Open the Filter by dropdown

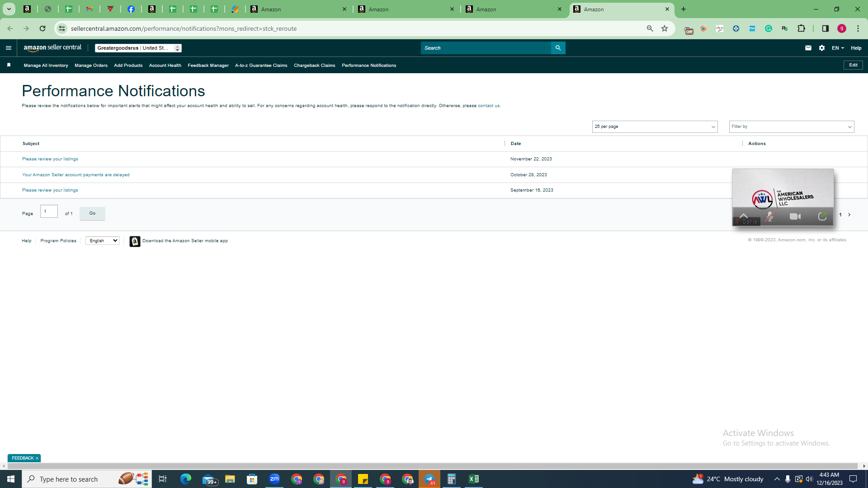[792, 127]
